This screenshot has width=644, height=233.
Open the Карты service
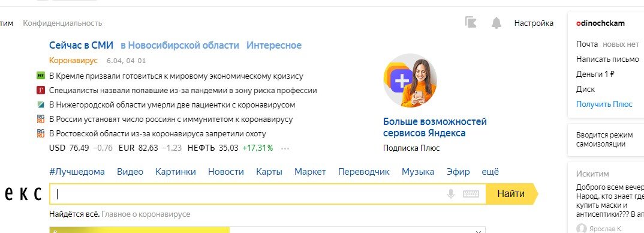click(x=269, y=172)
